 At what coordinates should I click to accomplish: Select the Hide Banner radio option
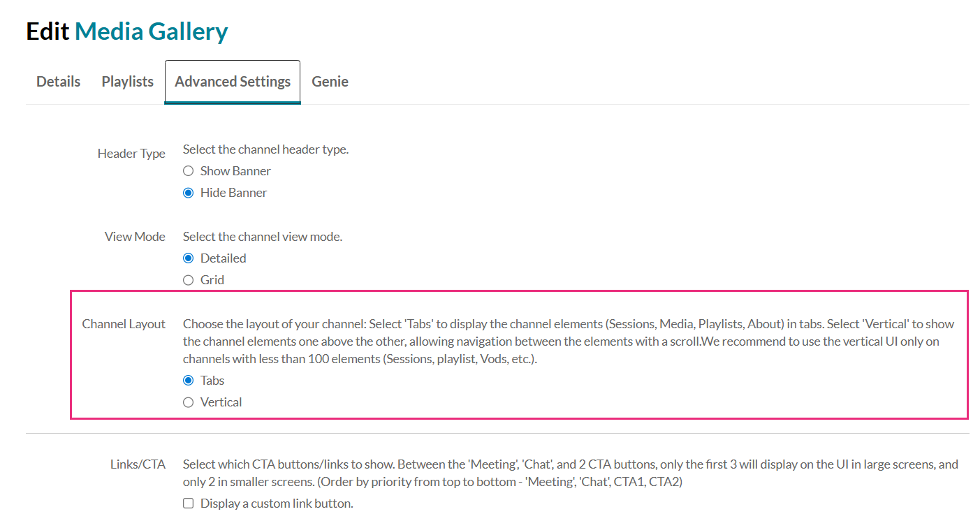[188, 193]
